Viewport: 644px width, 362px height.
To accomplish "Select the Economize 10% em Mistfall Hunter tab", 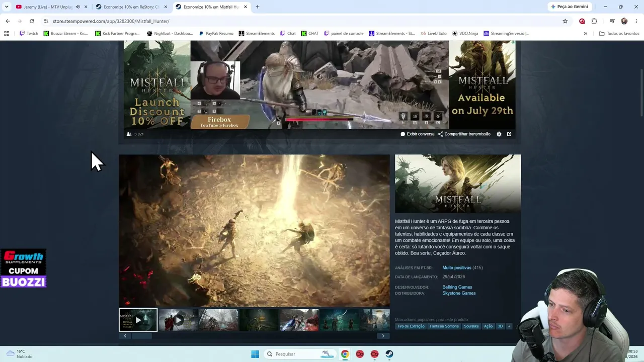I will [211, 7].
